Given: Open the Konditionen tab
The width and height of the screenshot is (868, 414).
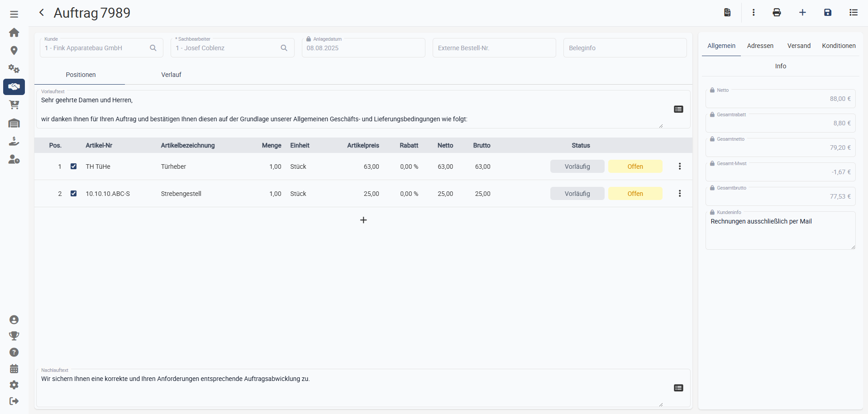Looking at the screenshot, I should click(x=839, y=46).
